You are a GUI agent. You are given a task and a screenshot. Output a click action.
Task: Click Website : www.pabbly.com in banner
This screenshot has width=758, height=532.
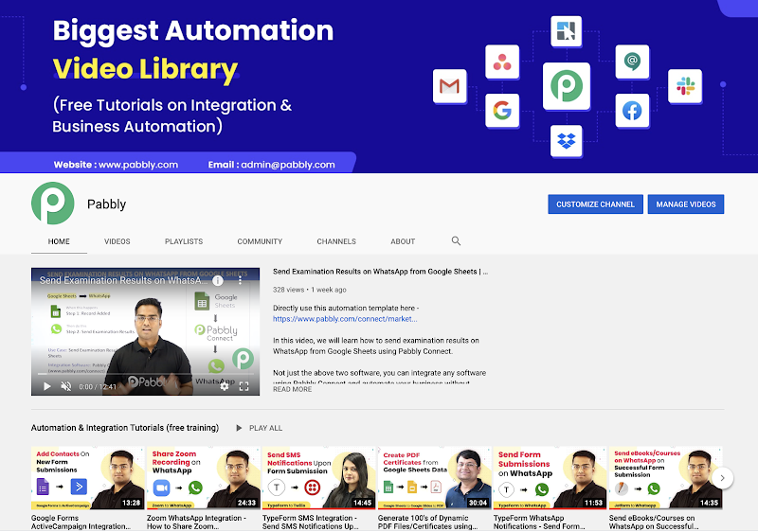click(116, 165)
